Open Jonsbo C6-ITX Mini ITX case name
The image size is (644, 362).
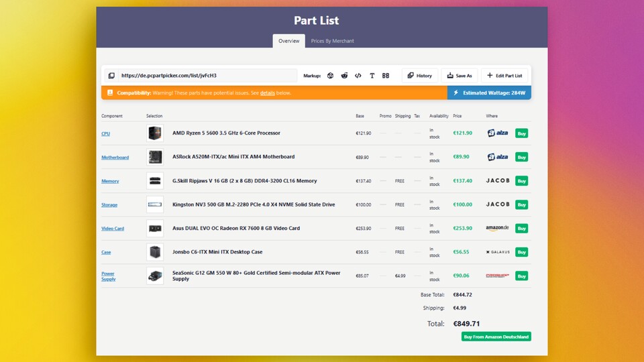(217, 252)
